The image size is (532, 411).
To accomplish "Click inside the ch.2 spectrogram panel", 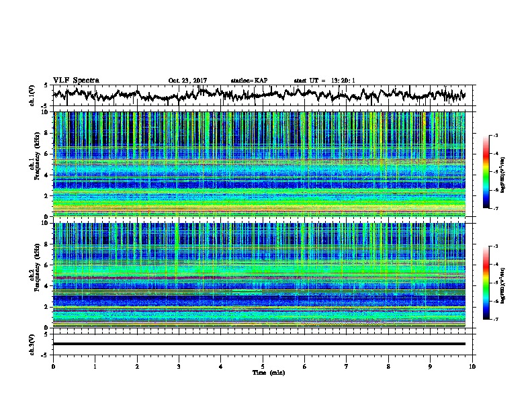I will pyautogui.click(x=259, y=275).
